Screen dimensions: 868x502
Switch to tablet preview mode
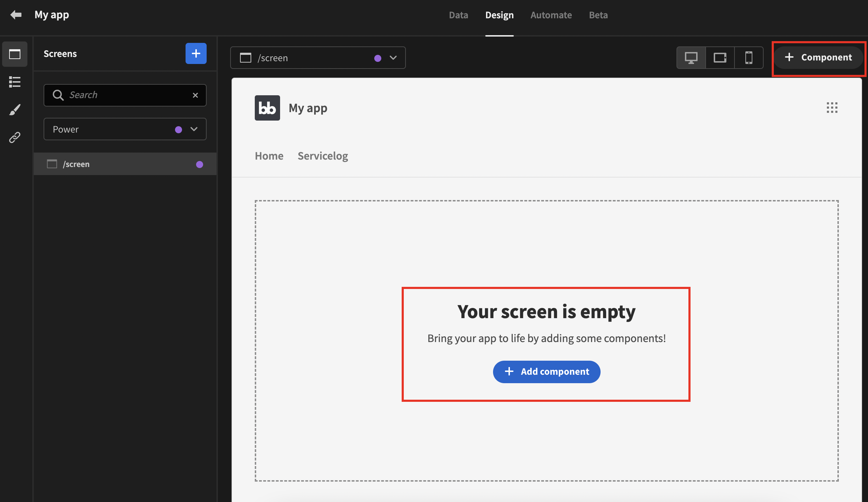click(x=720, y=58)
